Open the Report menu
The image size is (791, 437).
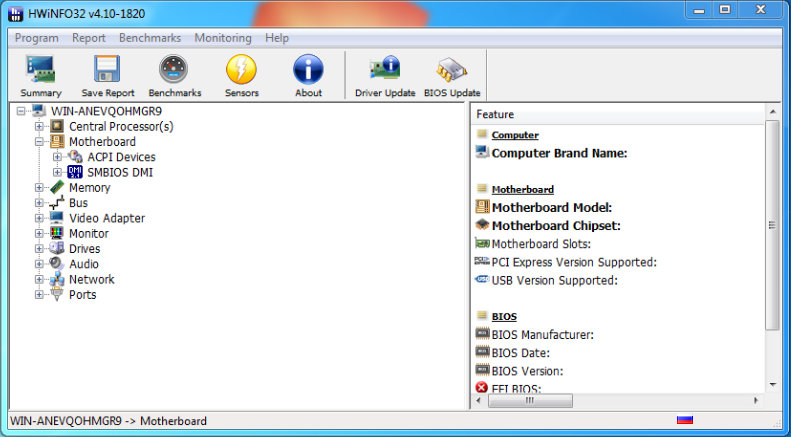tap(89, 38)
